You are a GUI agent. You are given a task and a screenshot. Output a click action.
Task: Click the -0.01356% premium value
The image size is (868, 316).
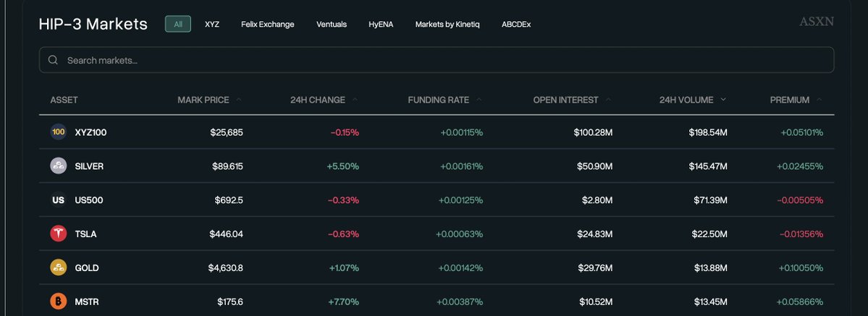801,234
